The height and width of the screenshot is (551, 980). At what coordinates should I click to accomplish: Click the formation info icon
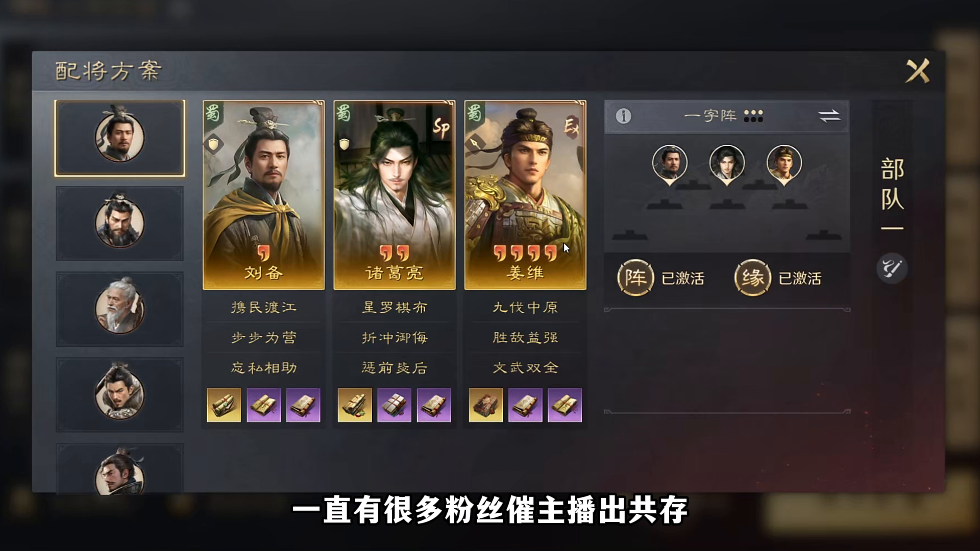[623, 116]
